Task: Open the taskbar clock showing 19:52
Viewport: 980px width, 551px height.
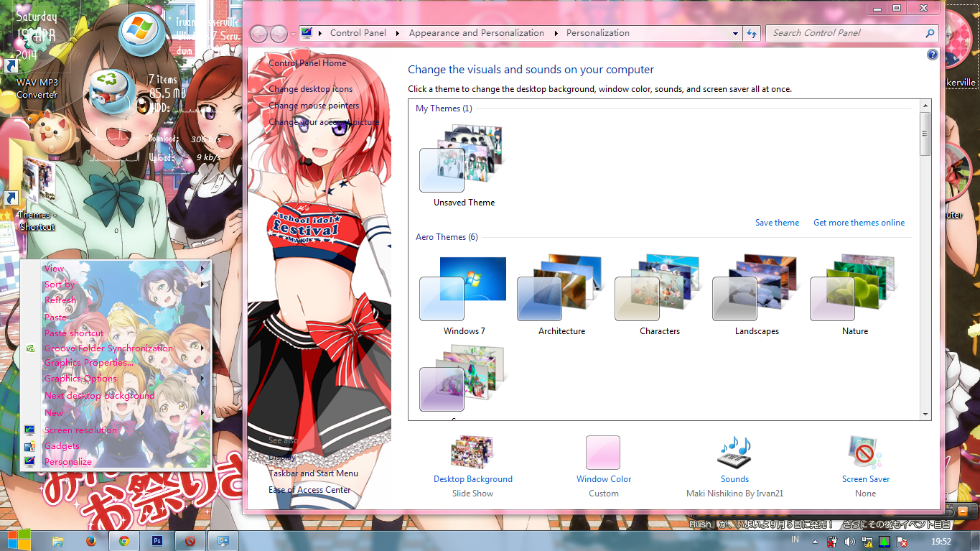Action: [x=941, y=542]
